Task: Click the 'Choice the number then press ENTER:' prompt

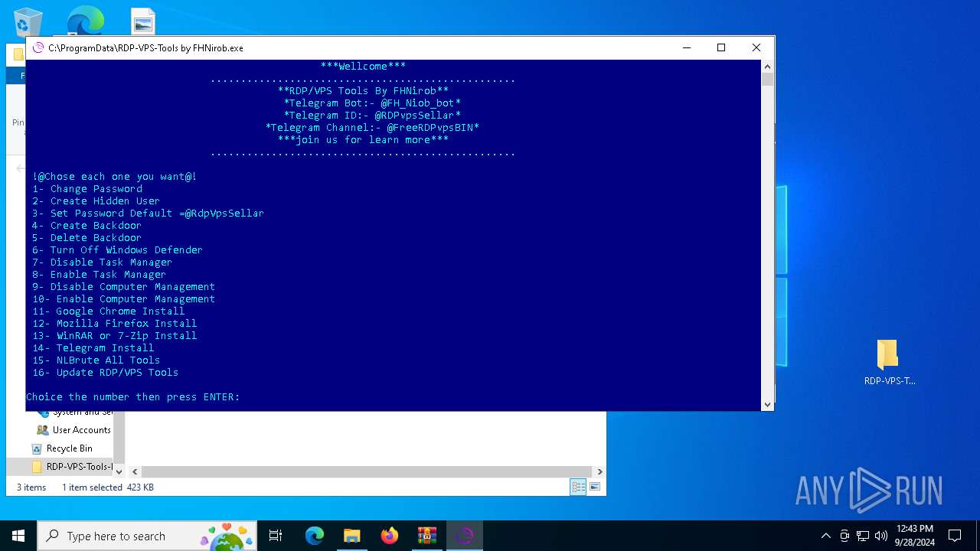Action: tap(133, 396)
